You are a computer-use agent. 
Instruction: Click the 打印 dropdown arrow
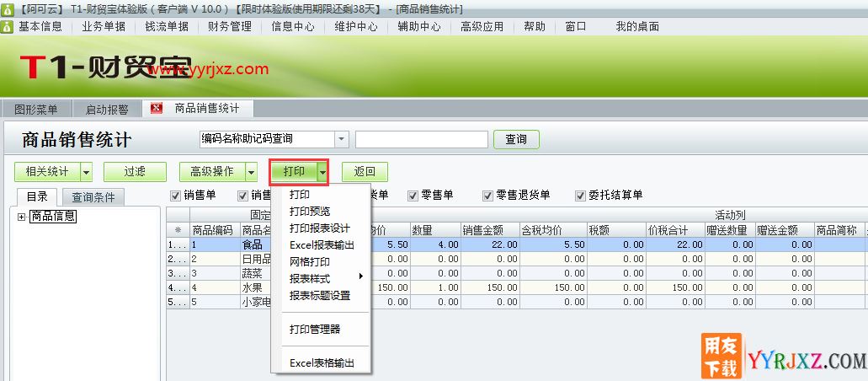tap(323, 172)
